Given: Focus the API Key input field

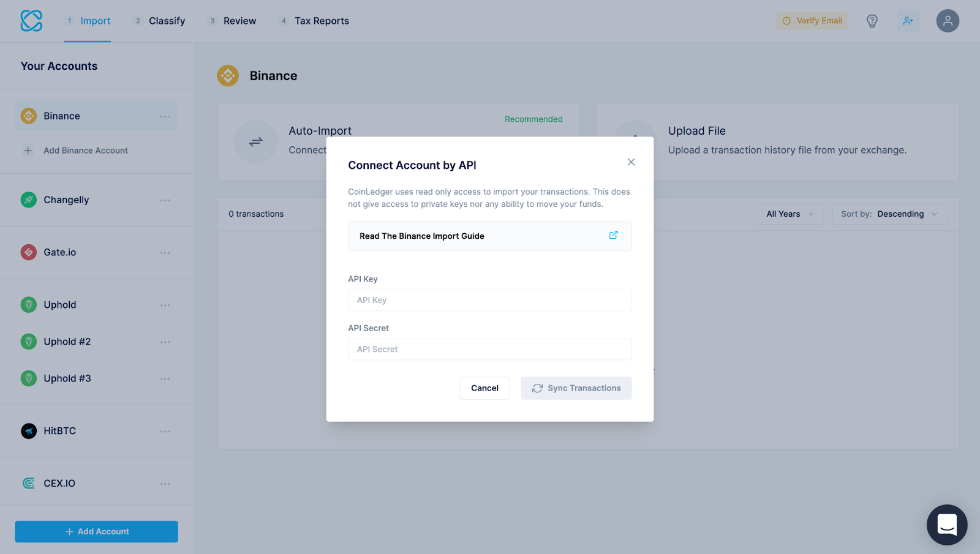Looking at the screenshot, I should point(490,300).
